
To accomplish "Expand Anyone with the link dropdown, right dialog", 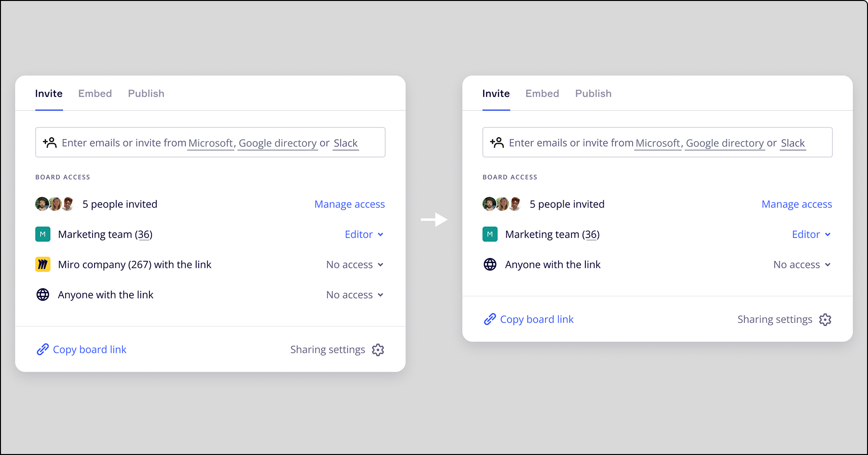I will point(801,265).
